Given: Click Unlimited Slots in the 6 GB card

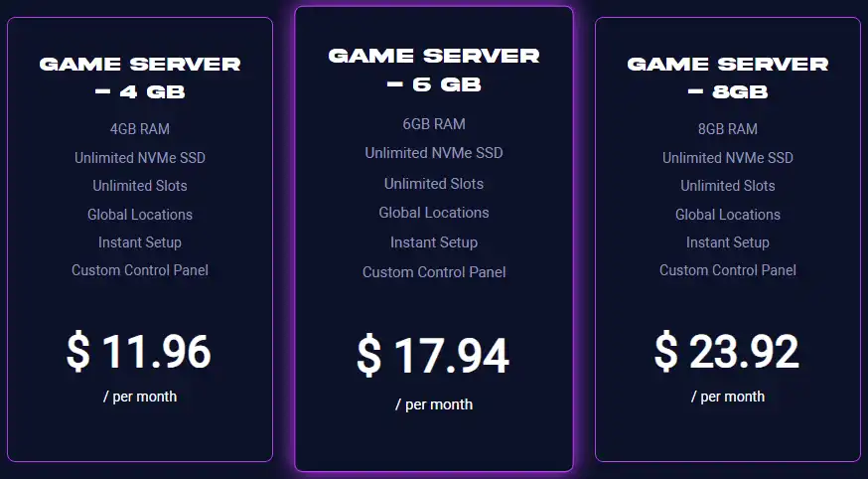Looking at the screenshot, I should (x=434, y=184).
